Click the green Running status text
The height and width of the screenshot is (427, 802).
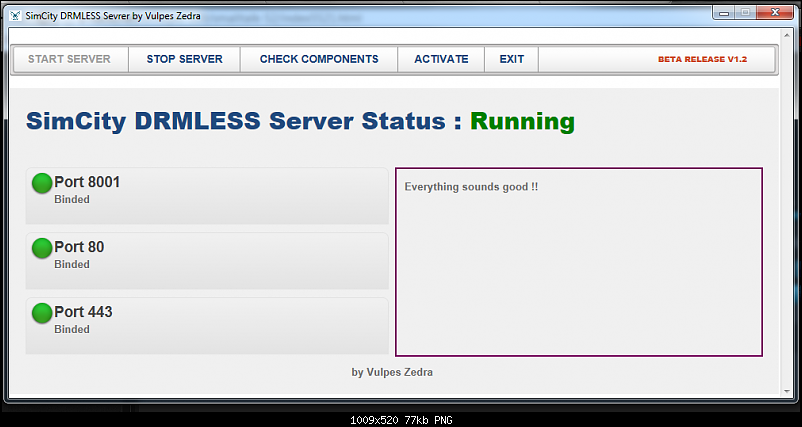pos(522,122)
